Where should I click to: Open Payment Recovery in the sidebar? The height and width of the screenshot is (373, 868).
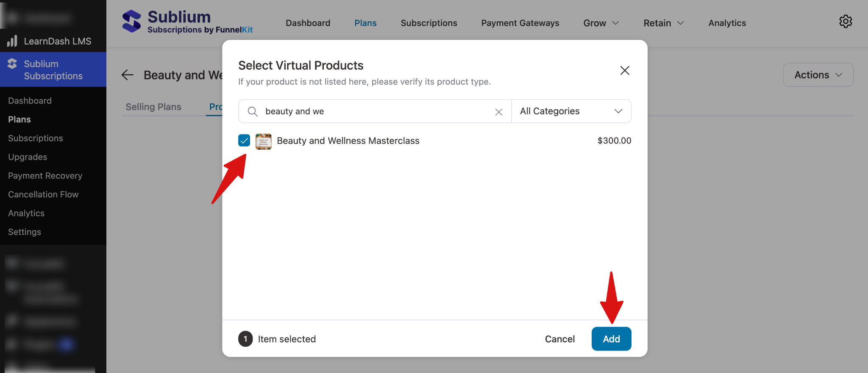pyautogui.click(x=45, y=176)
